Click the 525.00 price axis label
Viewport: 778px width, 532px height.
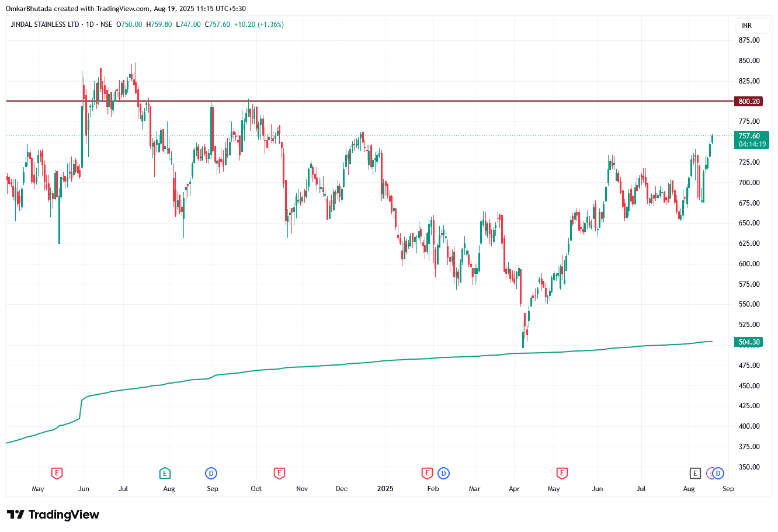(x=749, y=325)
